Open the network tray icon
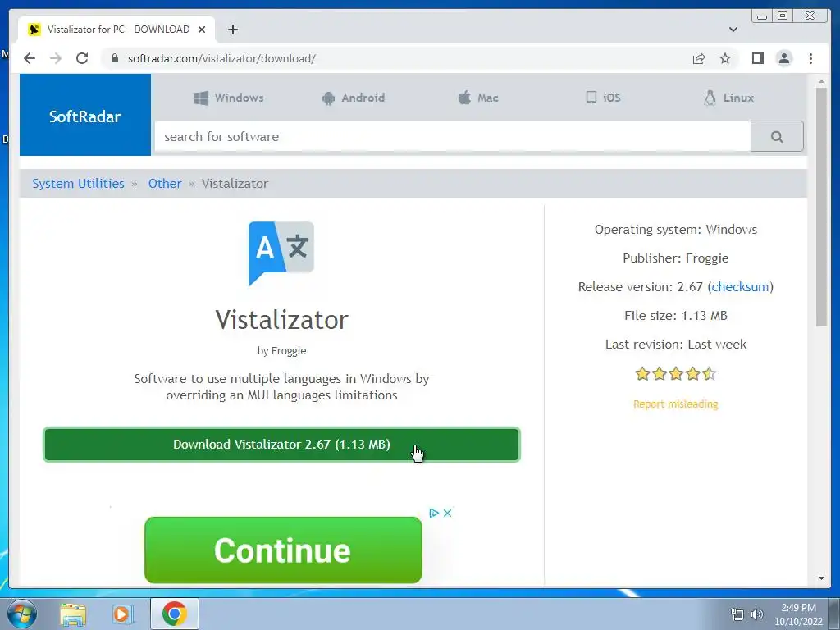 click(737, 614)
